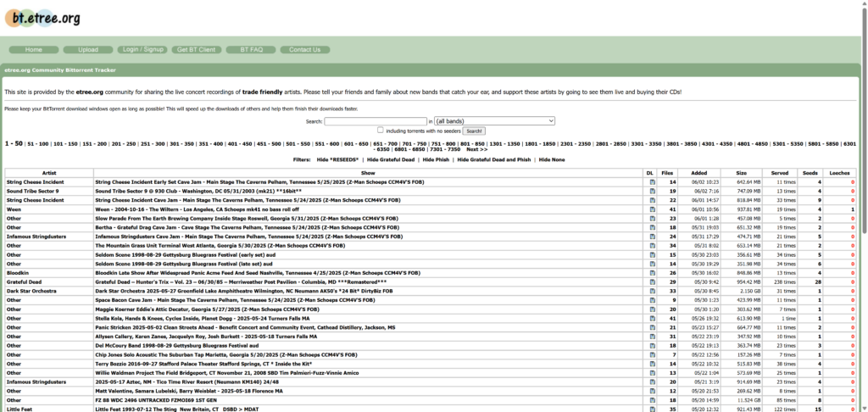This screenshot has height=412, width=868.
Task: Click the Size column header
Action: [741, 173]
